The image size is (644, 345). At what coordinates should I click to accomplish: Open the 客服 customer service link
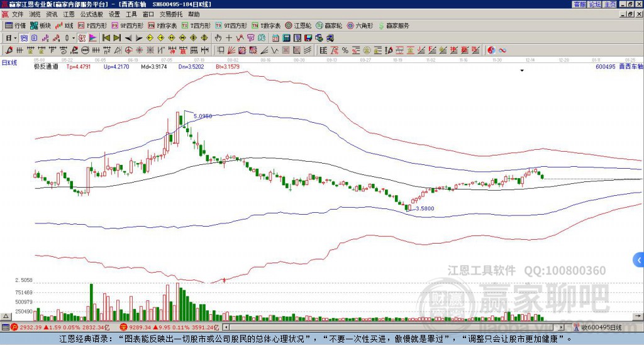[x=579, y=4]
